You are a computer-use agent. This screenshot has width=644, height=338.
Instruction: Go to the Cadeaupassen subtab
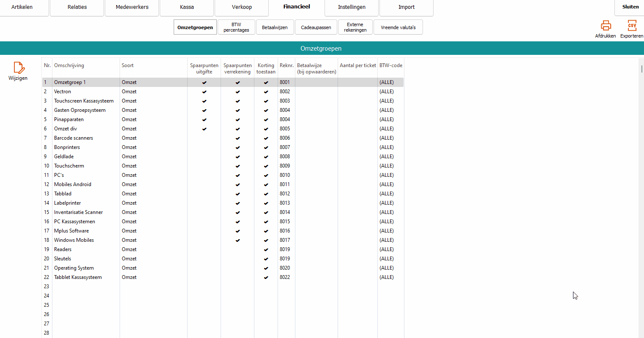pos(316,27)
